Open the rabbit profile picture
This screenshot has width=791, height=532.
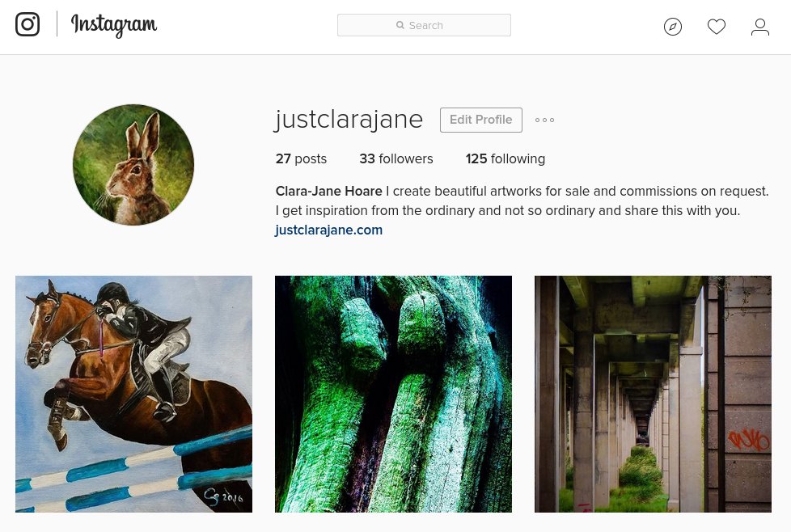click(133, 165)
